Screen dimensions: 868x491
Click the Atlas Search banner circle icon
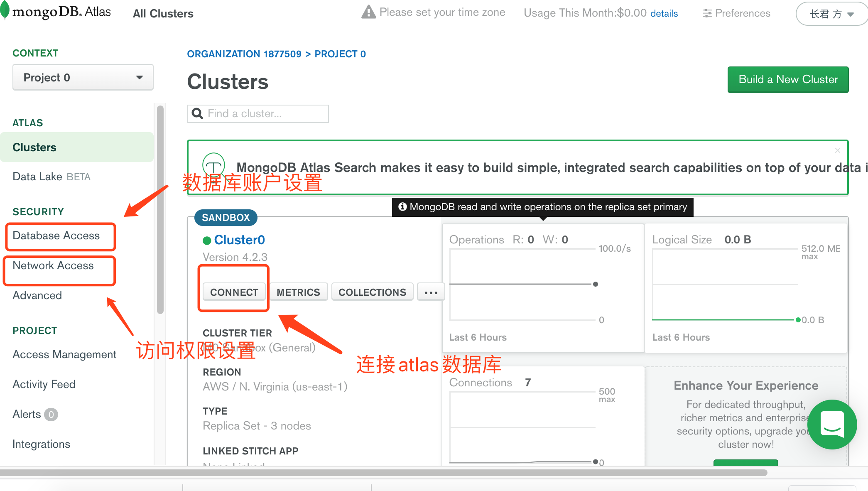(213, 164)
